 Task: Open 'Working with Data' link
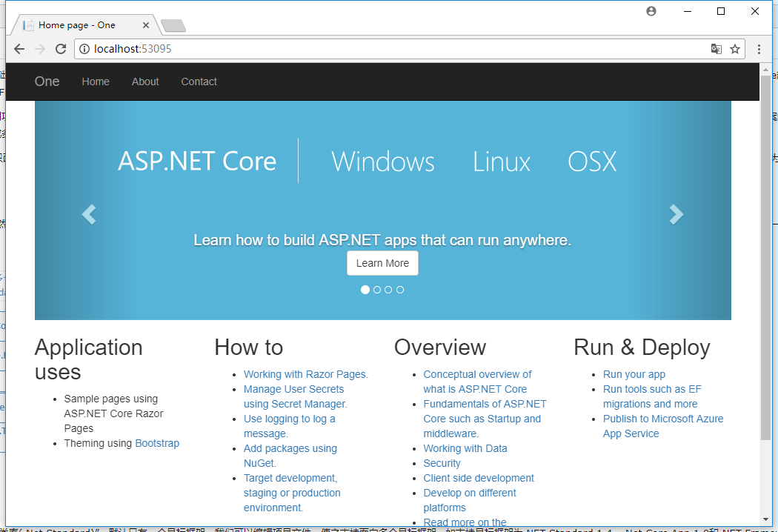pyautogui.click(x=465, y=448)
